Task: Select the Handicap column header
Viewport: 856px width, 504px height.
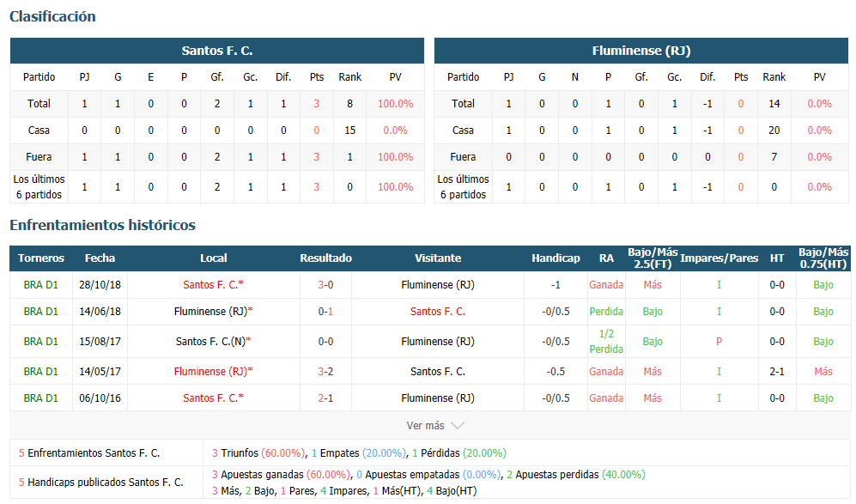Action: pos(555,258)
